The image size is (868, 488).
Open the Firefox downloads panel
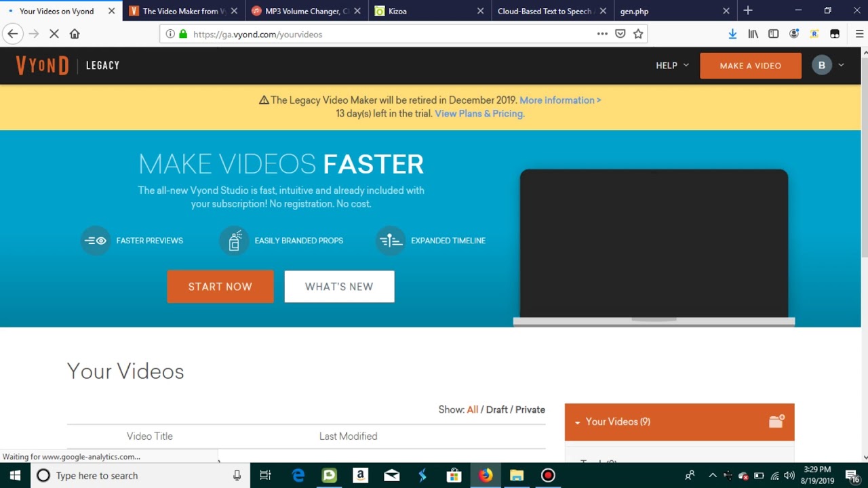[x=732, y=34]
